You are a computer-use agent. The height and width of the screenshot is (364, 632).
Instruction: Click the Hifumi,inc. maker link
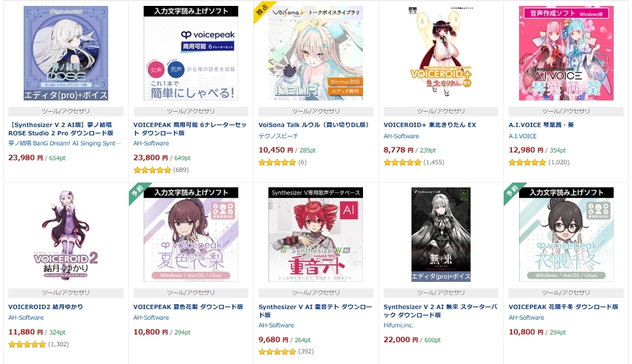tap(398, 326)
